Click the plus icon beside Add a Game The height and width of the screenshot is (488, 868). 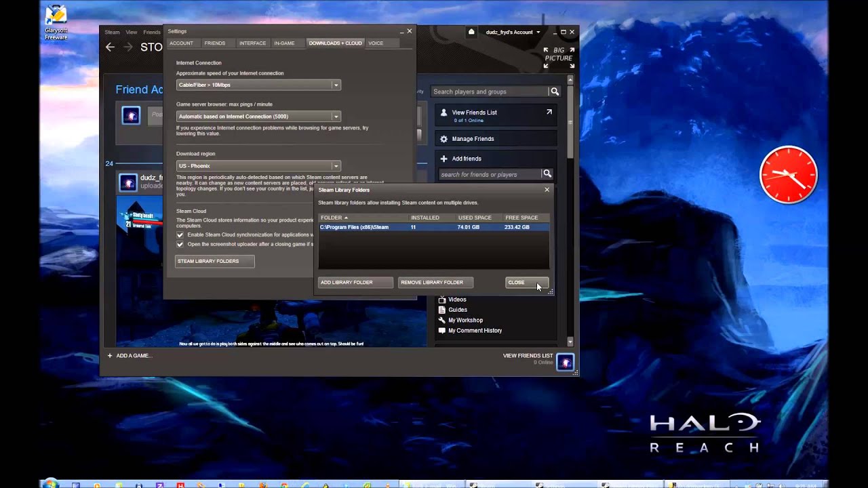[110, 355]
